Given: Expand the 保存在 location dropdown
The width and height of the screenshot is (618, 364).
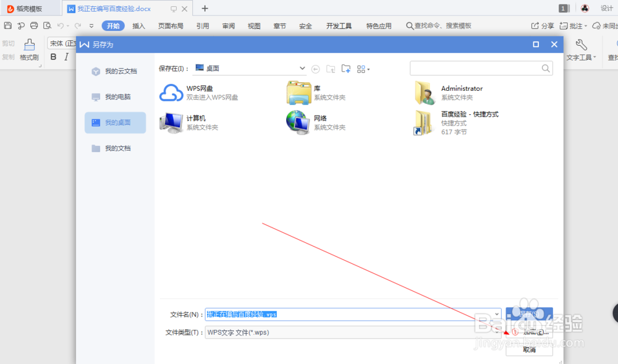Looking at the screenshot, I should click(302, 68).
